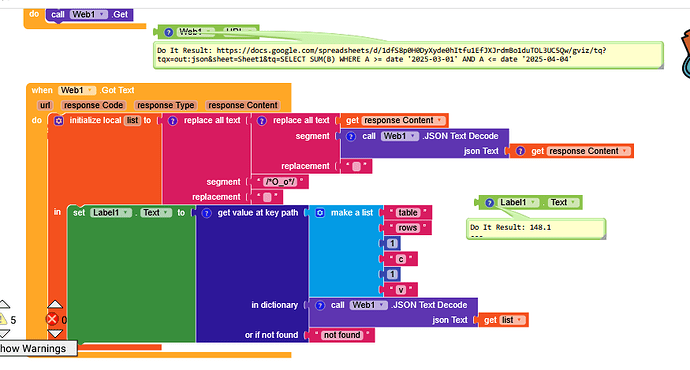
Task: Click the Do It Result 148.1 comment text
Action: click(510, 227)
